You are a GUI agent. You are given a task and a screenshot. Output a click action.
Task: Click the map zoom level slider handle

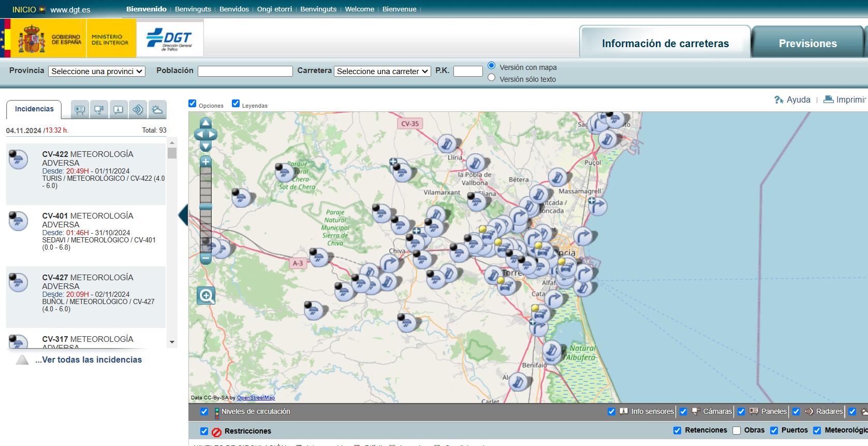coord(205,207)
